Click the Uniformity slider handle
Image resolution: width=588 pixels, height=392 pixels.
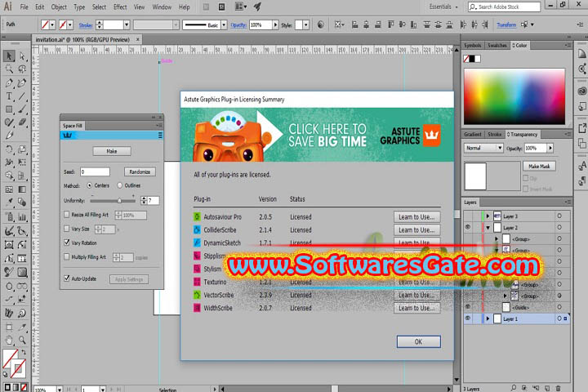click(119, 201)
